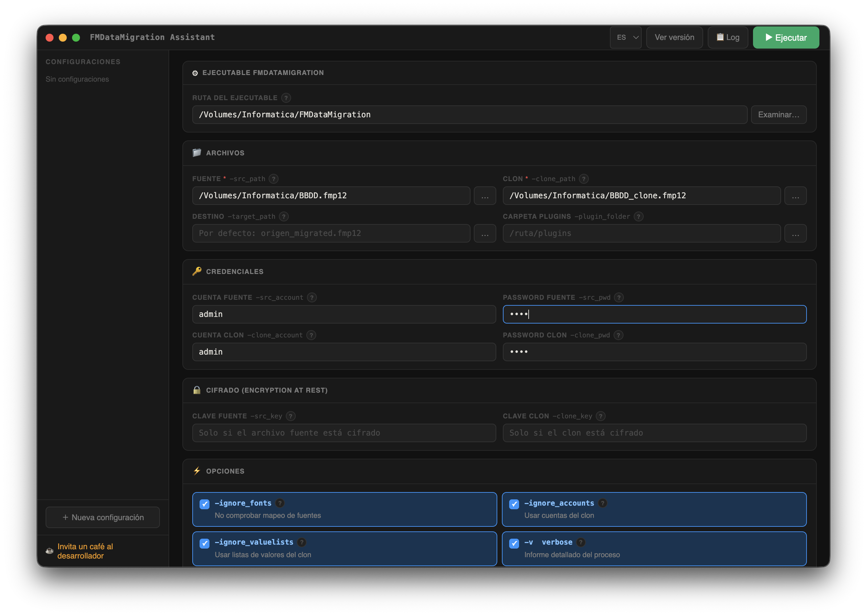Image resolution: width=867 pixels, height=616 pixels.
Task: Click help icon for -v verbose
Action: [x=581, y=542]
